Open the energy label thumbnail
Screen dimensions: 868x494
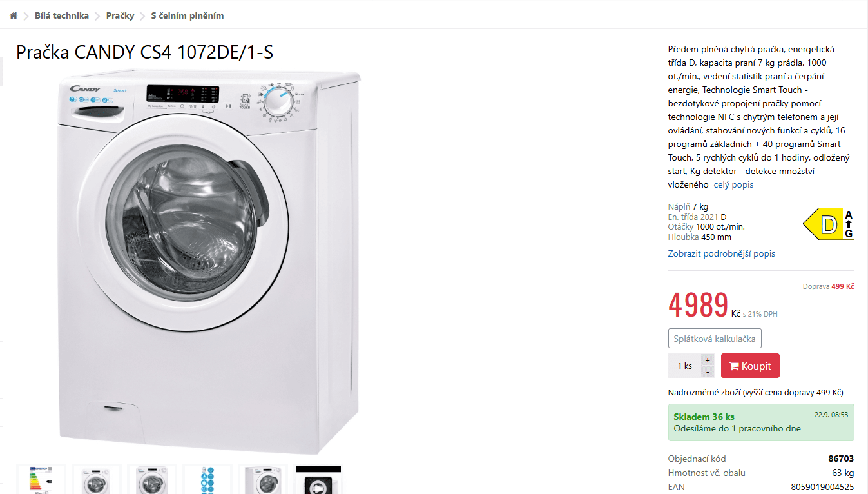[x=41, y=479]
